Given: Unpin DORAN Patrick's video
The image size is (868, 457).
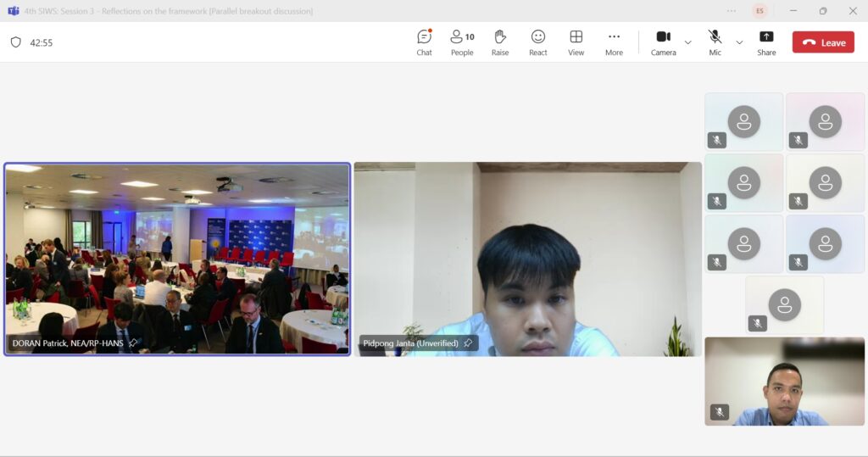Looking at the screenshot, I should (x=132, y=343).
